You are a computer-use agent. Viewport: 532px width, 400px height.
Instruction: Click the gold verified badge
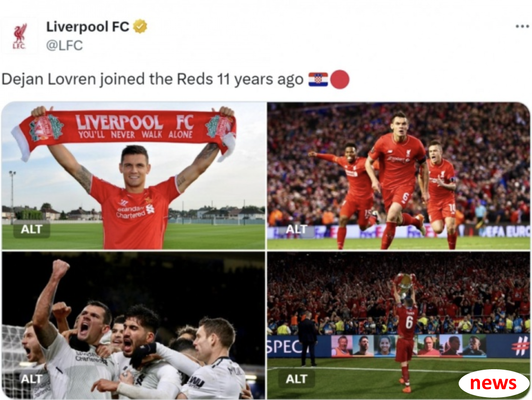[x=140, y=26]
